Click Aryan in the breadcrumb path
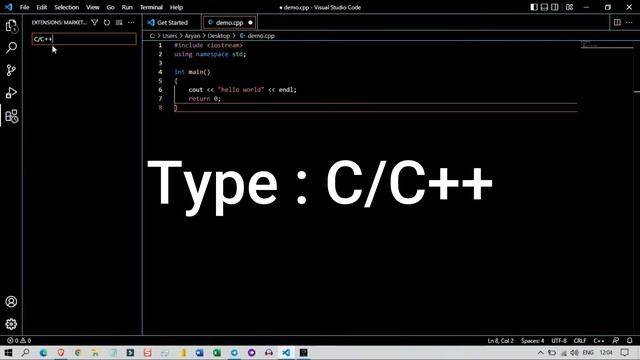 (x=192, y=36)
